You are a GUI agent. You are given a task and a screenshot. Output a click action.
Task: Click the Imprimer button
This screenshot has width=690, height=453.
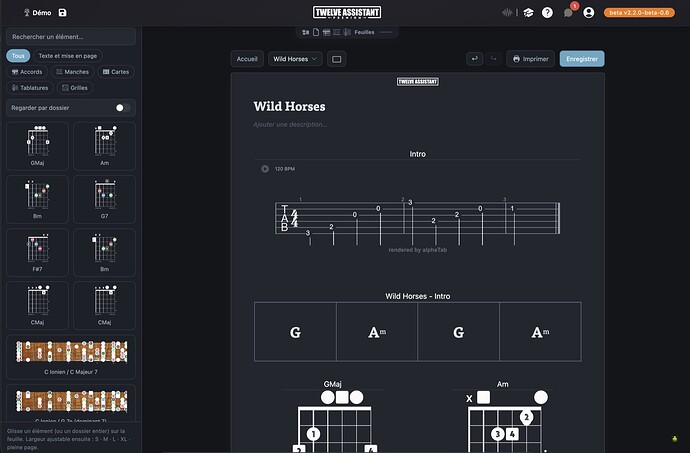coord(530,59)
